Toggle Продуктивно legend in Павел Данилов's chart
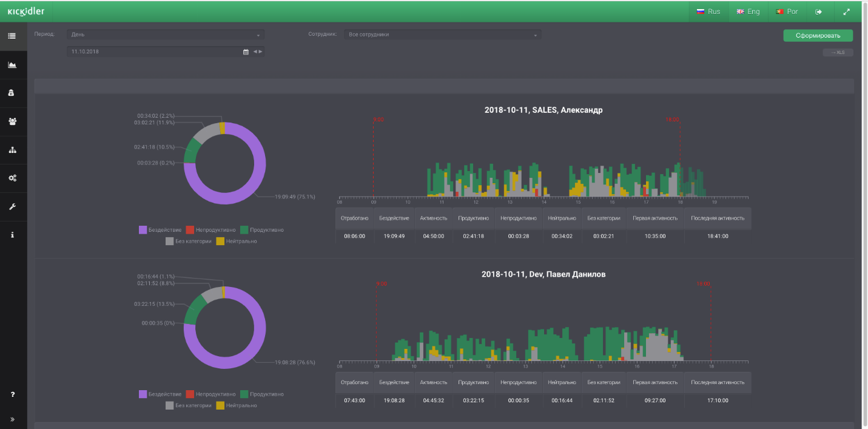 [261, 394]
